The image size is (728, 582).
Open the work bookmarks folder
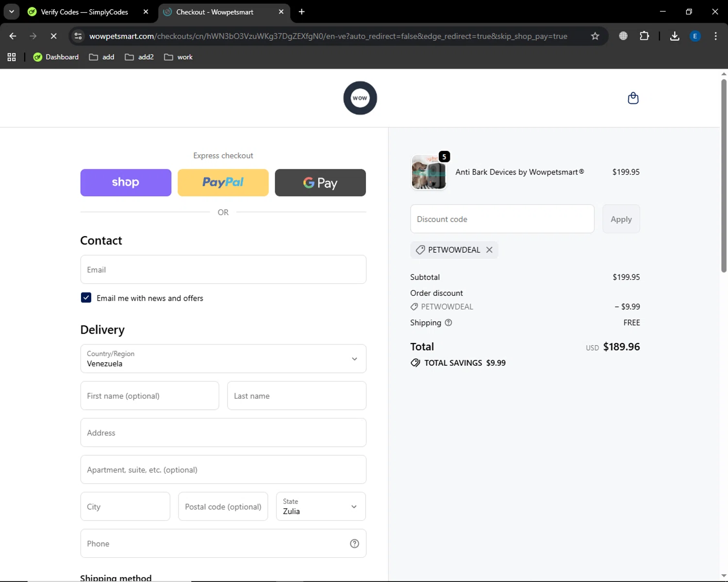coord(179,57)
